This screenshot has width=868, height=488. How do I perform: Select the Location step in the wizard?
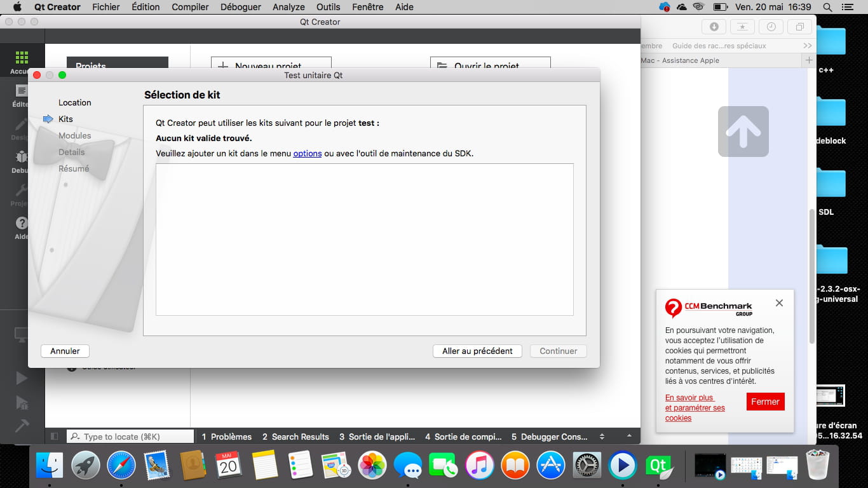(75, 102)
